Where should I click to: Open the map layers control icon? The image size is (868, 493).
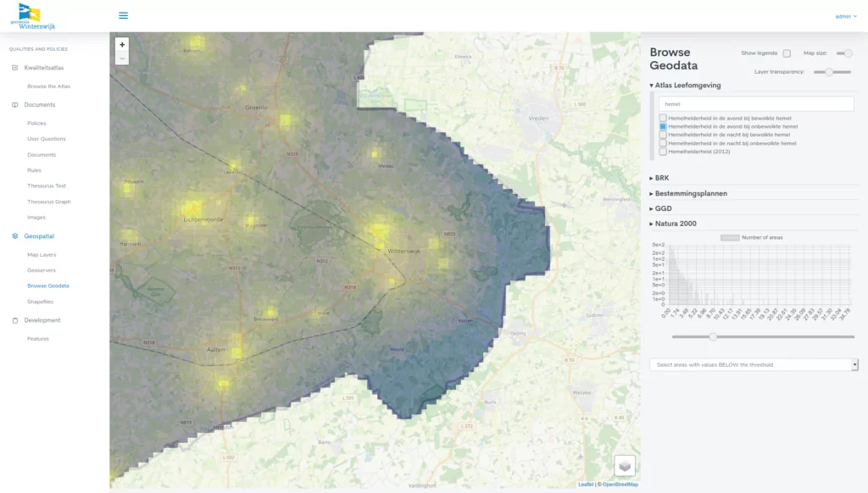(x=625, y=466)
